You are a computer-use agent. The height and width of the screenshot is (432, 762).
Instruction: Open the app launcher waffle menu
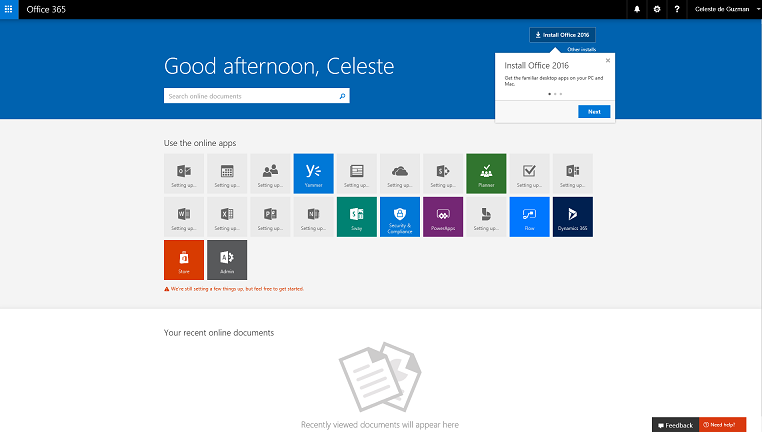click(9, 9)
